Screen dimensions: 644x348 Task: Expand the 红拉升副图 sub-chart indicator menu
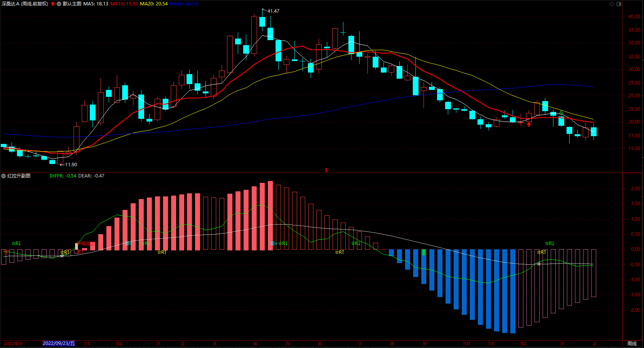coord(3,176)
